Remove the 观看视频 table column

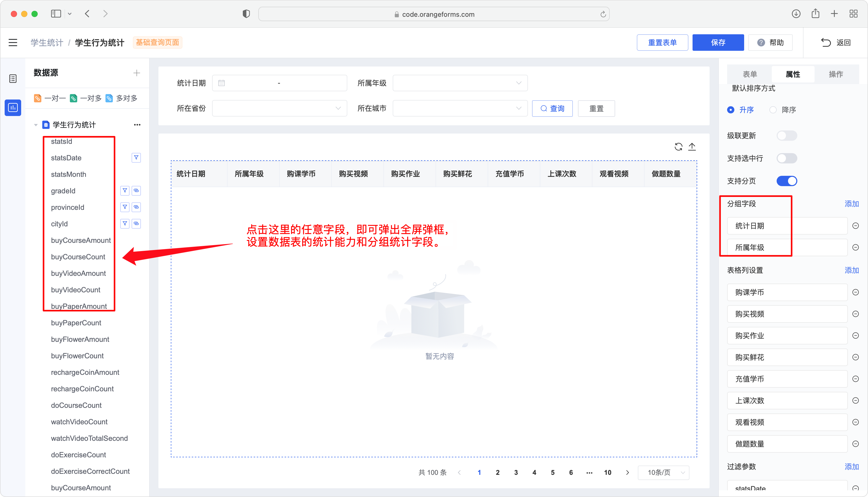tap(856, 422)
